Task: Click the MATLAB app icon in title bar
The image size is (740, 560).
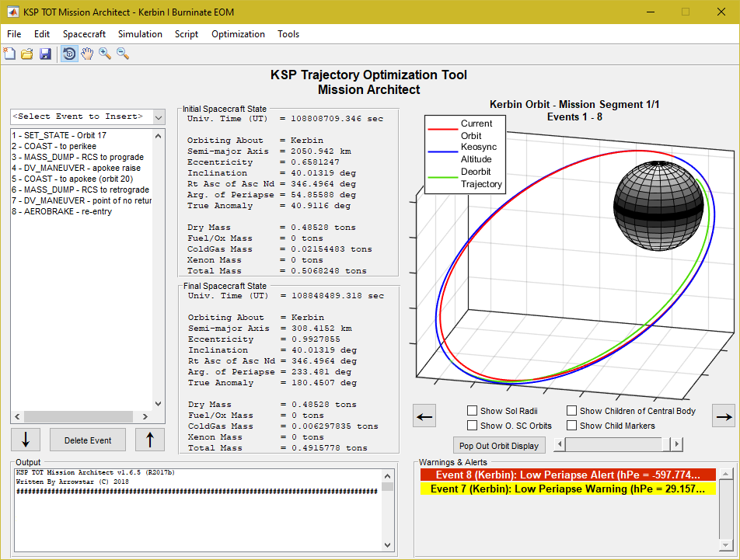Action: click(12, 12)
